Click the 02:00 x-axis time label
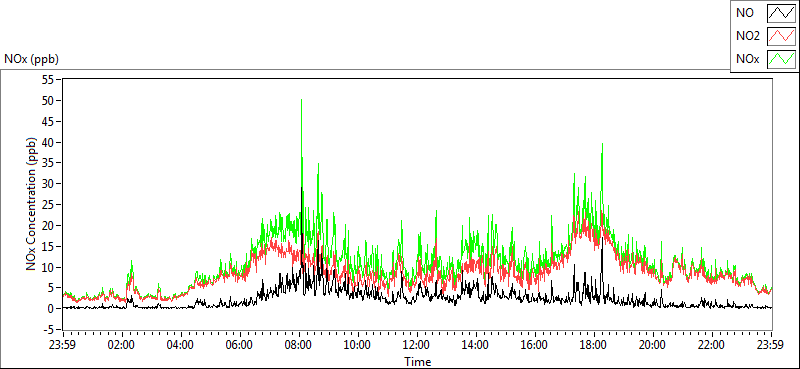Viewport: 800px width, 369px height. click(x=121, y=345)
